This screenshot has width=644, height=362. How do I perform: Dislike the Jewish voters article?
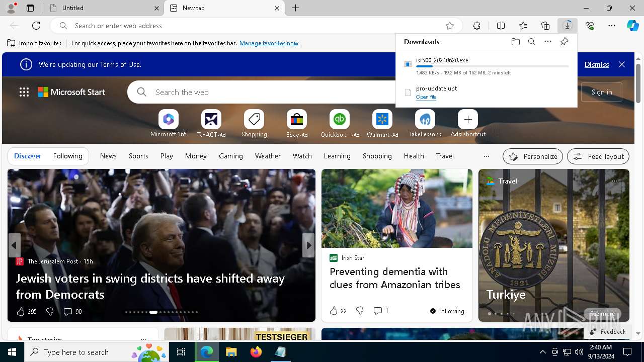click(x=50, y=312)
